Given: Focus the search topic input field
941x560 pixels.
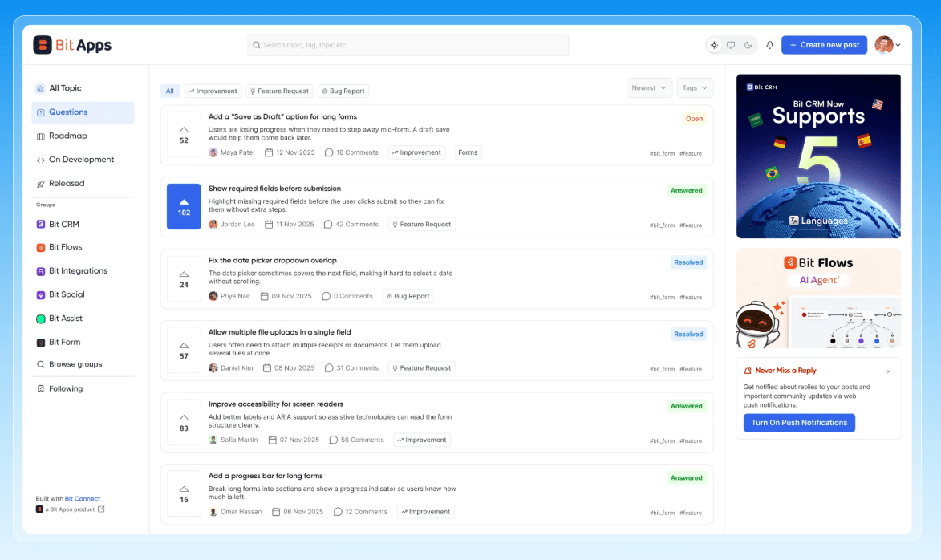Looking at the screenshot, I should 408,45.
